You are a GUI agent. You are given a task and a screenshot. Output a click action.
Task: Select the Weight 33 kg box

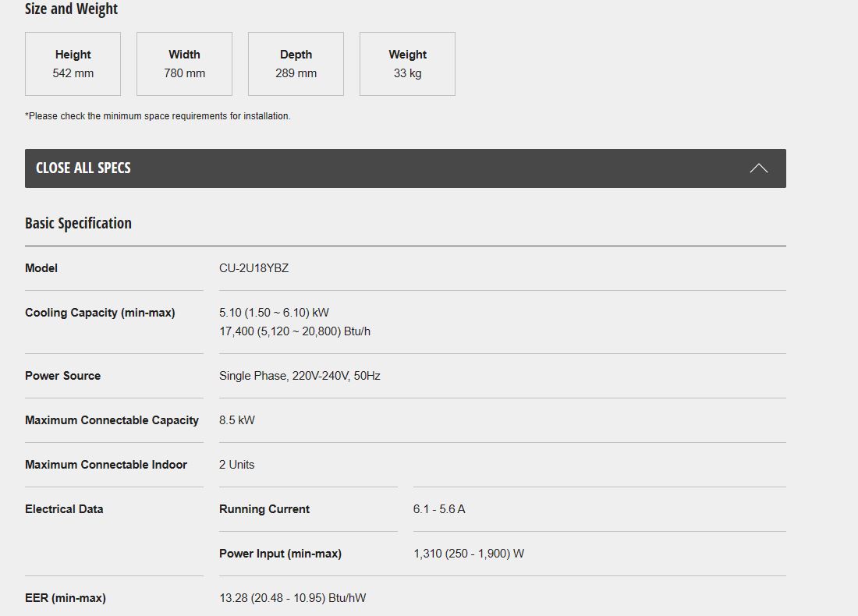(x=408, y=64)
